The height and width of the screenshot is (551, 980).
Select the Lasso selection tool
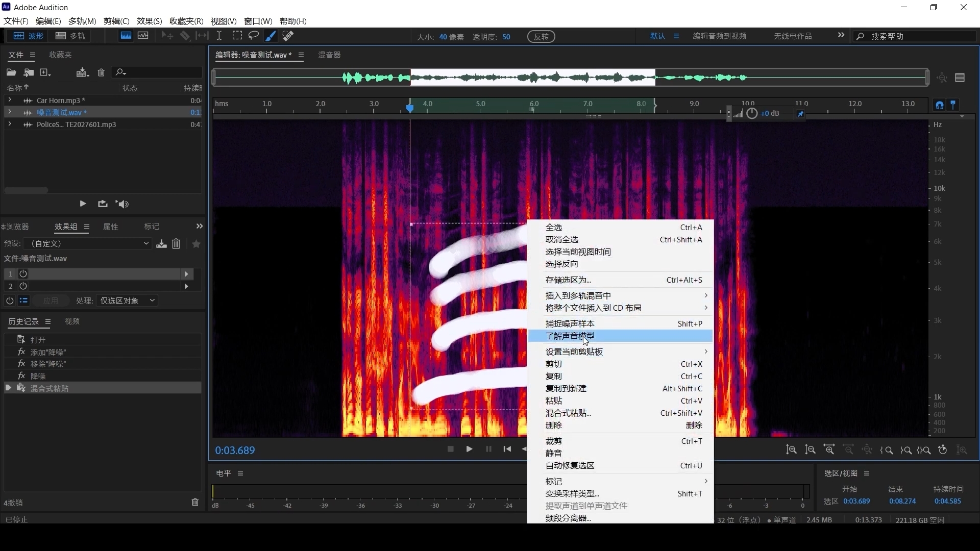(x=253, y=36)
